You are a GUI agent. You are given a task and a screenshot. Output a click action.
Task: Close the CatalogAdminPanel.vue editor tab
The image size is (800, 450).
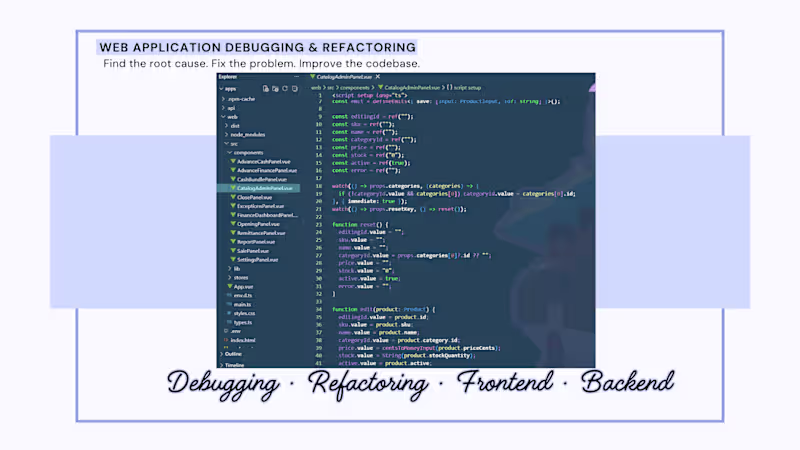click(x=378, y=77)
